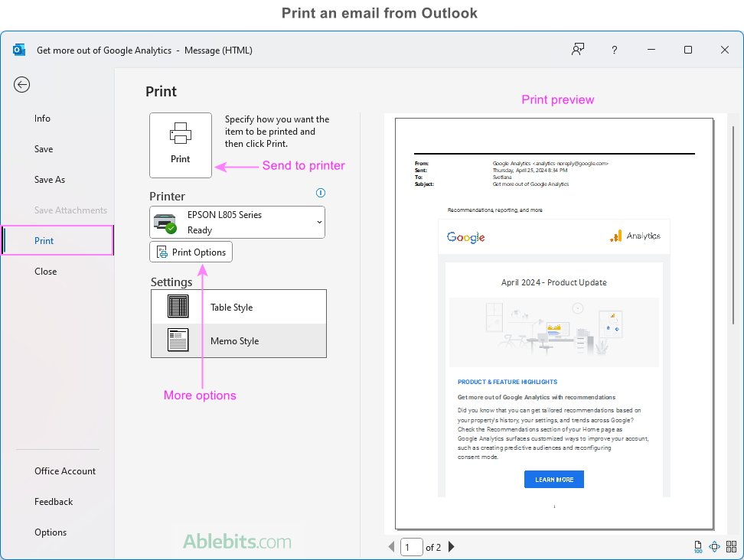Switch preview to multiple pages view icon
This screenshot has height=560, width=744.
tap(732, 546)
